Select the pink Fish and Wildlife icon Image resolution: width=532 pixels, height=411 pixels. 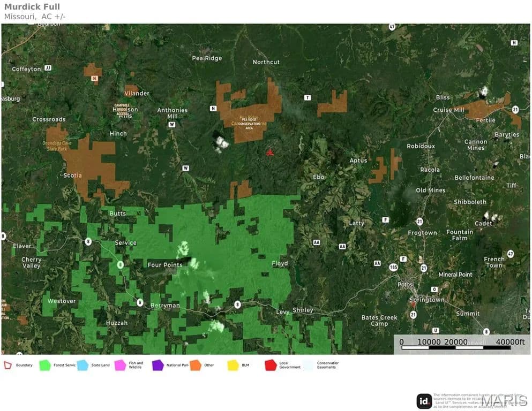(x=120, y=365)
